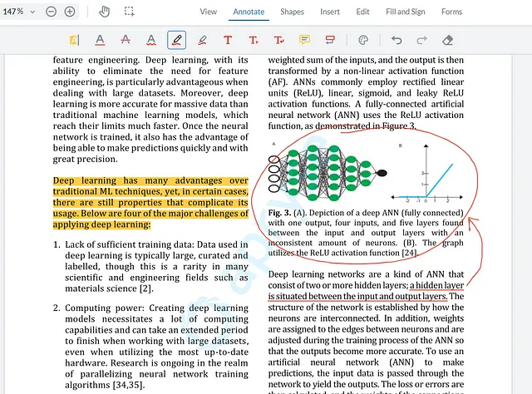Click citation '[24]' in figure caption
532x394 pixels.
click(409, 253)
